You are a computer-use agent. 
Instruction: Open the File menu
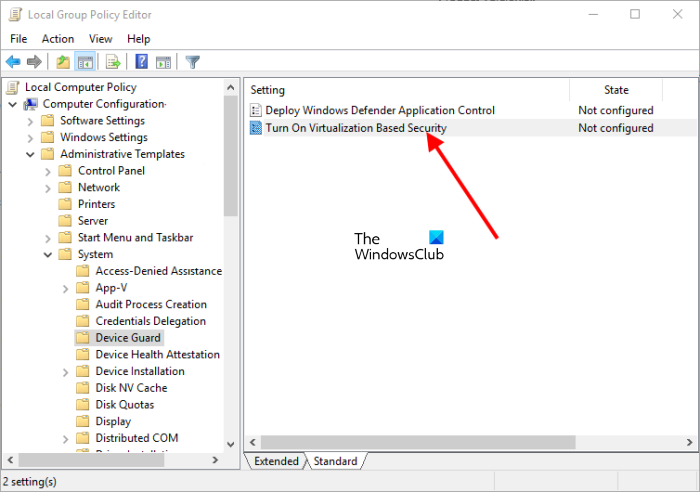[18, 39]
